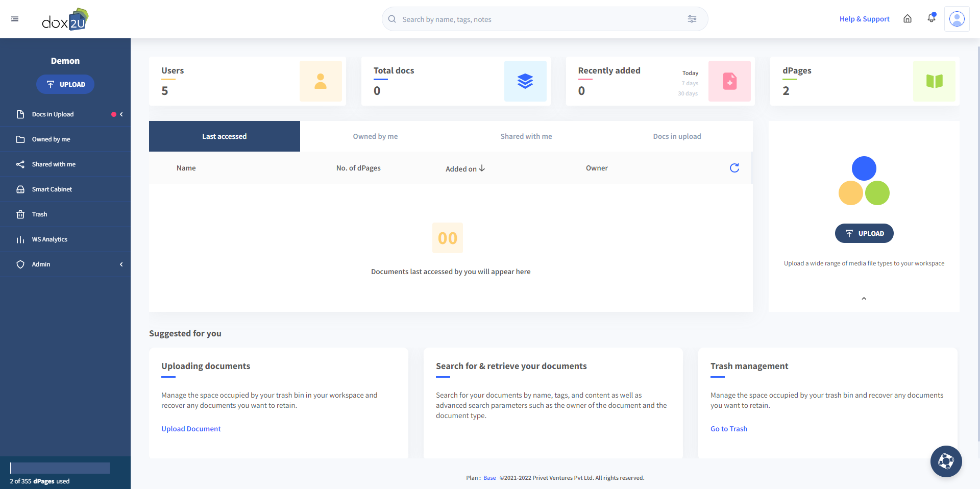
Task: Collapse the Admin sidebar section
Action: coord(121,264)
